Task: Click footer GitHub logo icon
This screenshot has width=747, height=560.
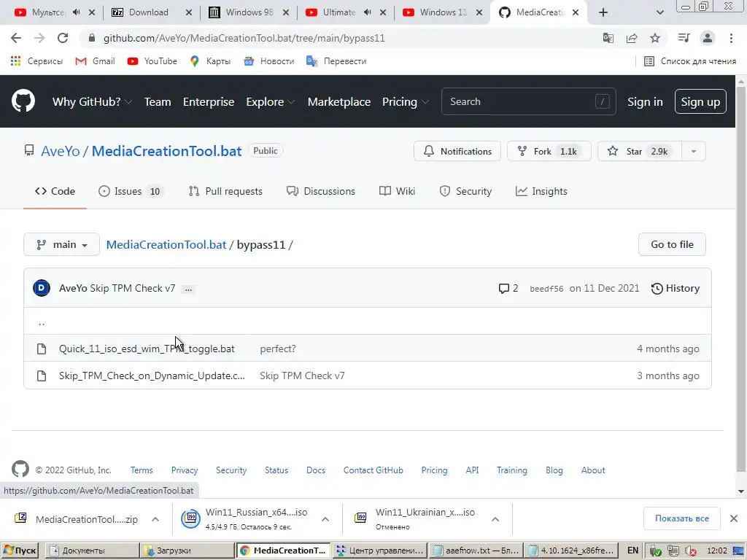Action: click(x=20, y=470)
